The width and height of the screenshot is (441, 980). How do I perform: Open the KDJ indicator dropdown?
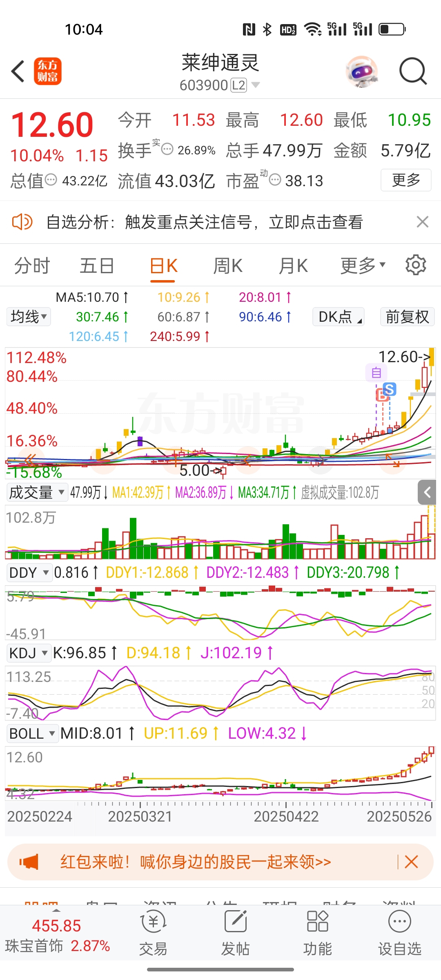29,653
